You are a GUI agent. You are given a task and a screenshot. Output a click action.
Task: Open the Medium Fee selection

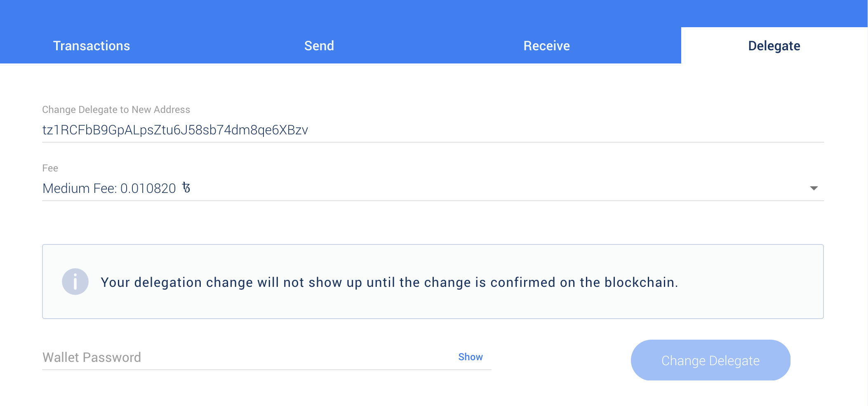tap(433, 188)
